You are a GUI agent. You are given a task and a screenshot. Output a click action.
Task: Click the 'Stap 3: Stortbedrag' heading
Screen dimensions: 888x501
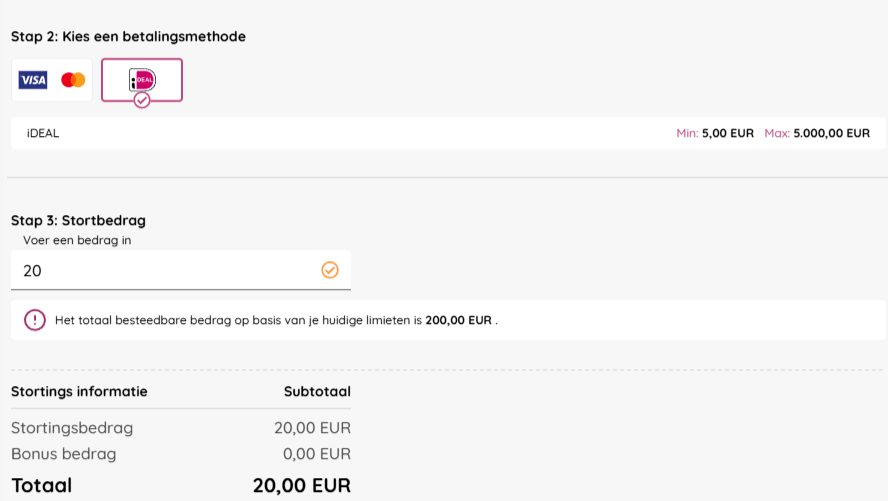click(x=79, y=220)
